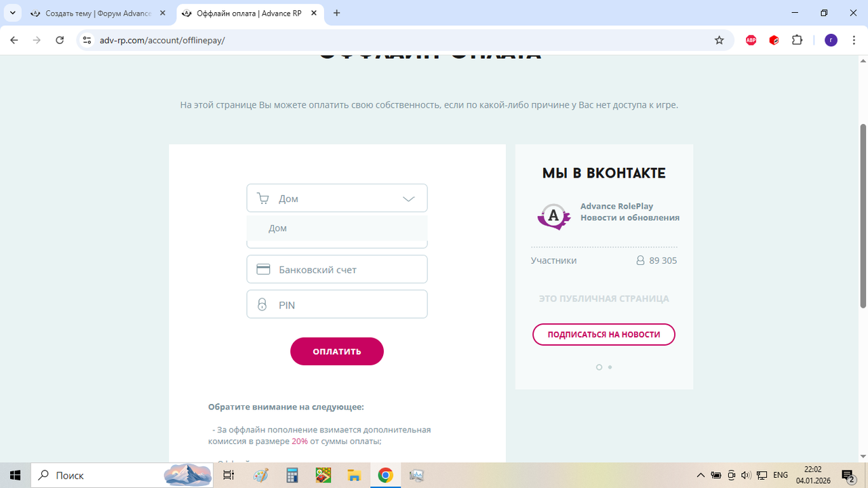Click the Chrome taskbar icon
Viewport: 868px width, 488px height.
(x=385, y=475)
